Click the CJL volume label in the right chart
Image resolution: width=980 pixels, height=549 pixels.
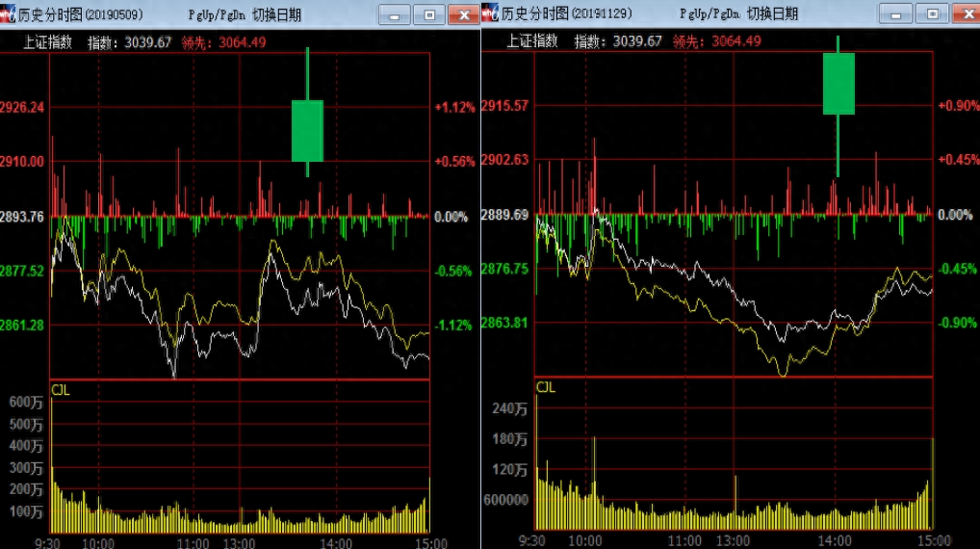click(x=546, y=387)
